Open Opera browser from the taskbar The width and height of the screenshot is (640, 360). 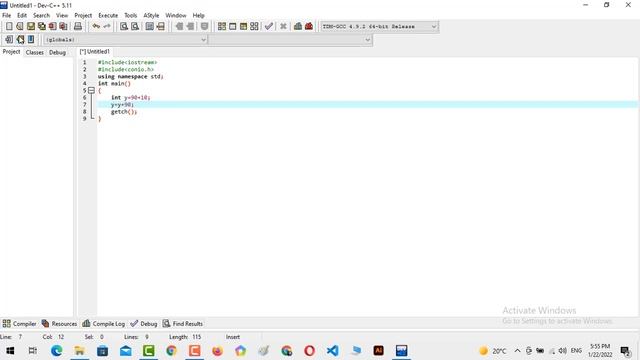coord(309,351)
